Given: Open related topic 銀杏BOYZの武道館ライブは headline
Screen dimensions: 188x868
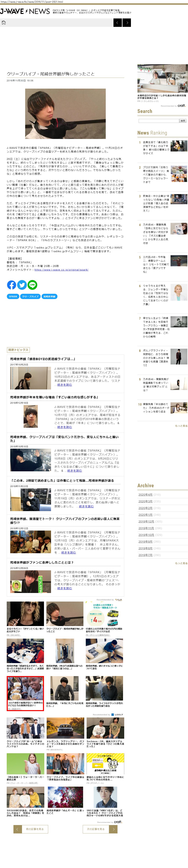Looking at the screenshot, I should point(42,359).
